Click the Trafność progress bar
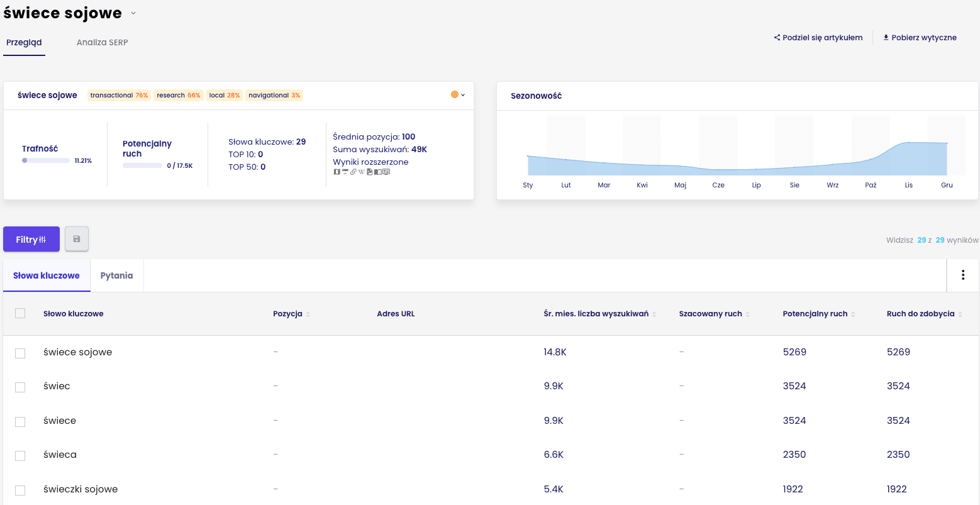Viewport: 980px width, 505px height. (46, 160)
